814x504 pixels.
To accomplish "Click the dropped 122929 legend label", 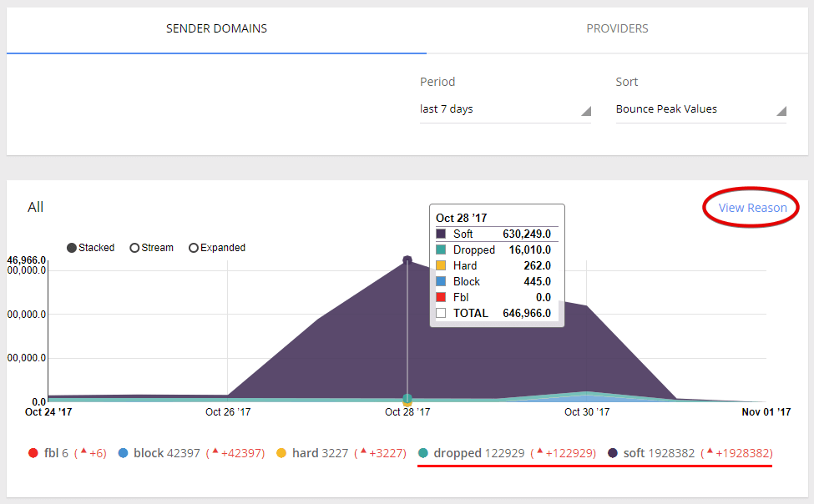I will coord(479,453).
